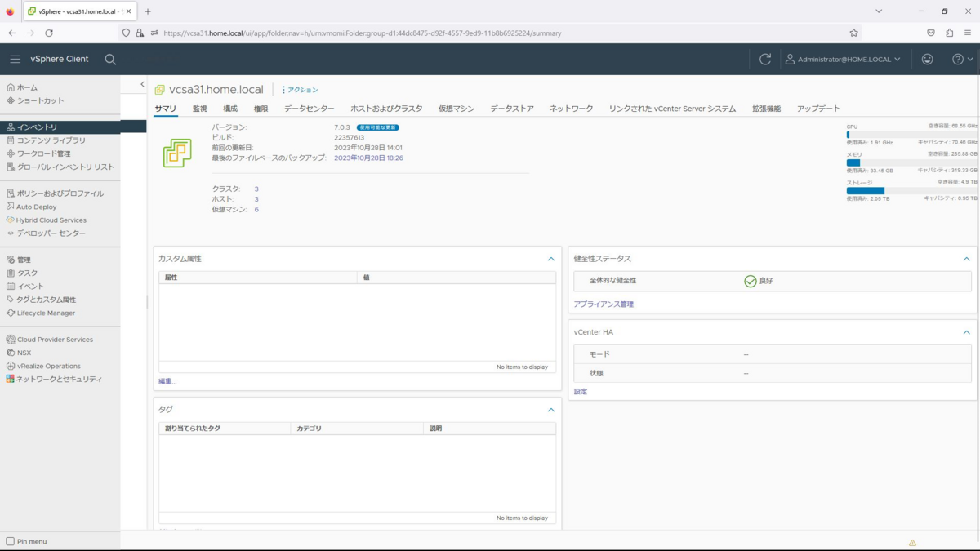Open the help question mark menu

click(963, 59)
